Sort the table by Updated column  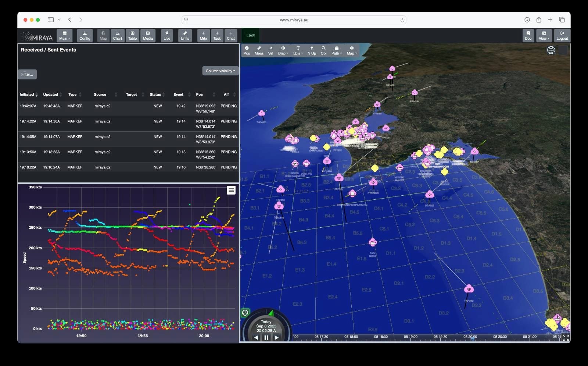coord(53,95)
